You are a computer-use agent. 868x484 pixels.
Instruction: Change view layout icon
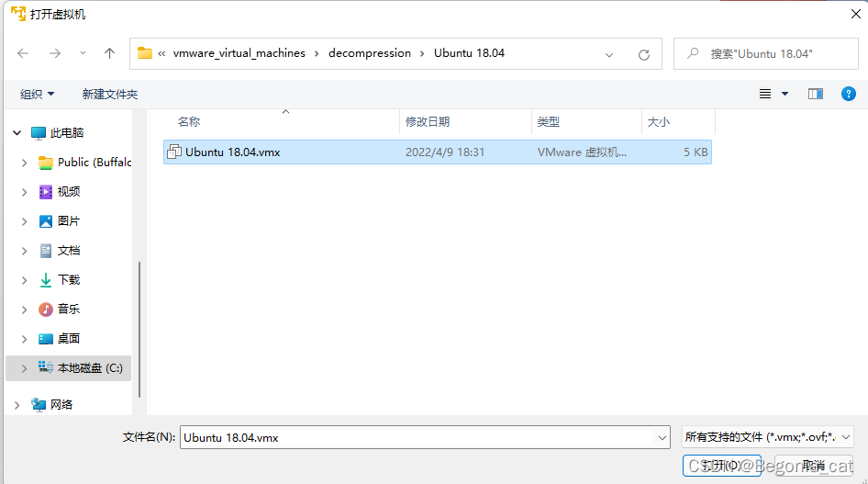pos(765,94)
